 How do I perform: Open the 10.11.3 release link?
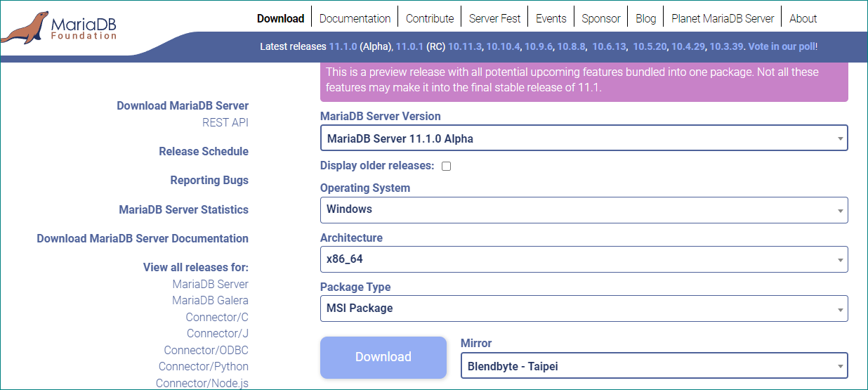pos(465,46)
